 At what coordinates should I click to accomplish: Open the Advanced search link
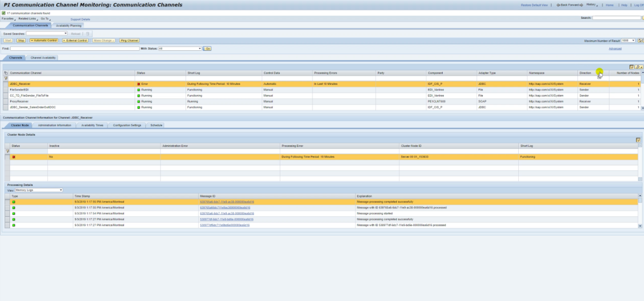click(x=615, y=48)
